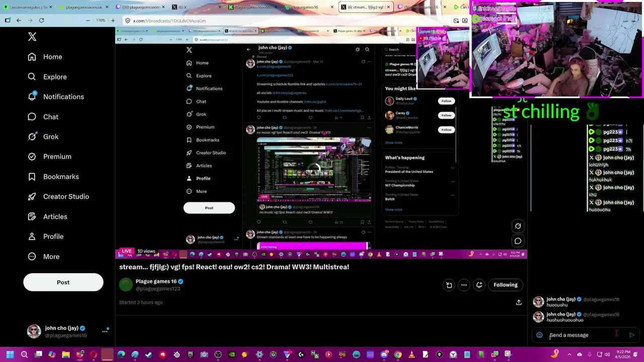Open the screenshot icon in the address bar
Viewport: 644px width, 362px height.
point(456,21)
